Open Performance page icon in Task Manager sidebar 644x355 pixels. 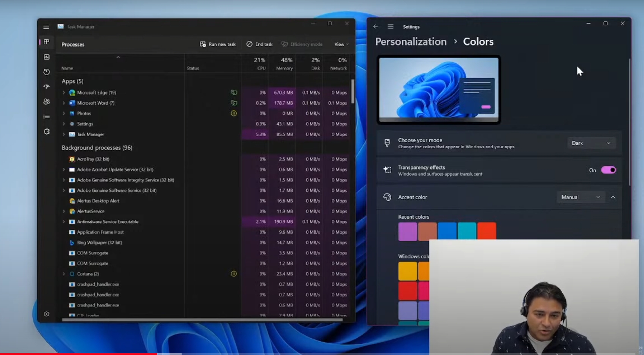pyautogui.click(x=47, y=57)
